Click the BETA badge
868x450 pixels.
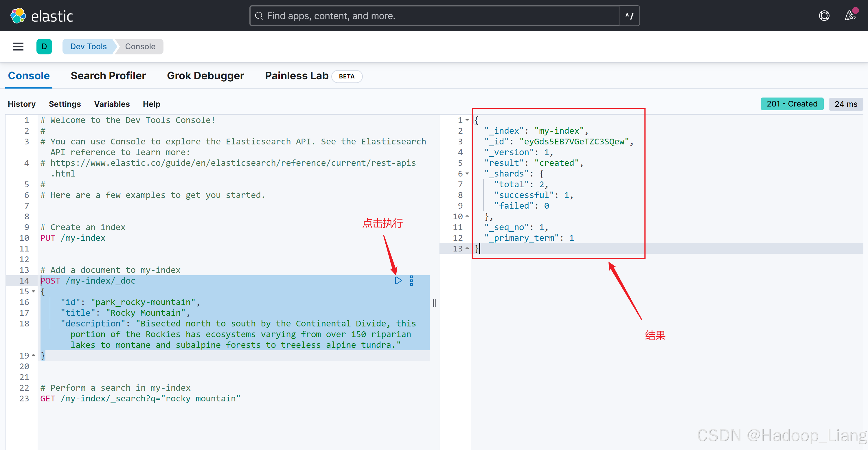tap(347, 76)
